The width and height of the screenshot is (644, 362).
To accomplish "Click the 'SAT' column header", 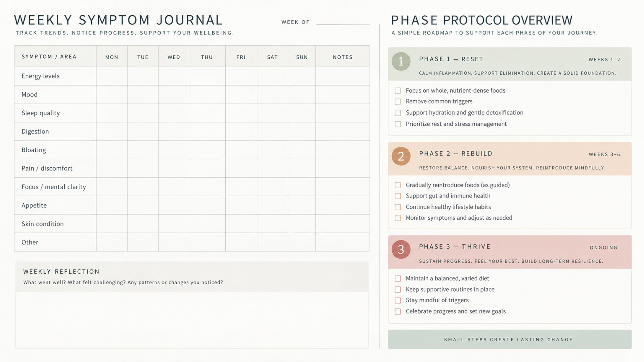I will (x=272, y=57).
